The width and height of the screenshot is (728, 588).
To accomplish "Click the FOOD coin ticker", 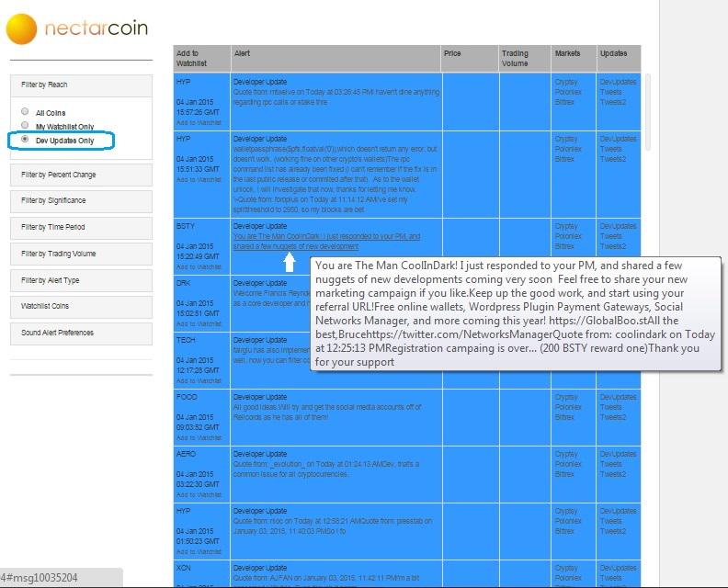I will (187, 397).
